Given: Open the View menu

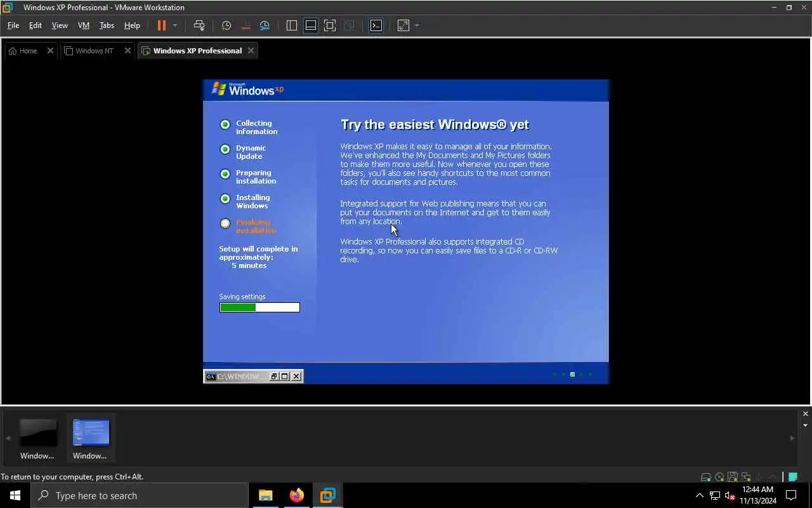Looking at the screenshot, I should click(60, 25).
